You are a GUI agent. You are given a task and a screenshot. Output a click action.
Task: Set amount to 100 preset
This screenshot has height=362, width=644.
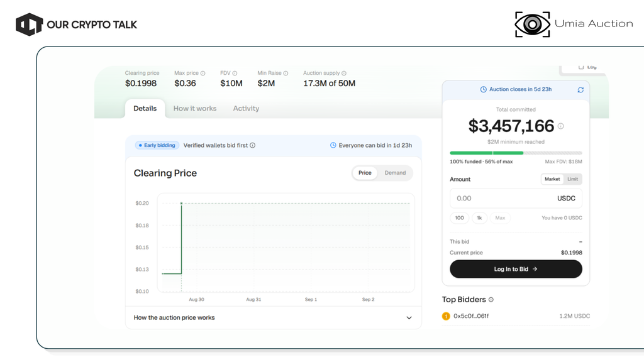click(x=460, y=218)
